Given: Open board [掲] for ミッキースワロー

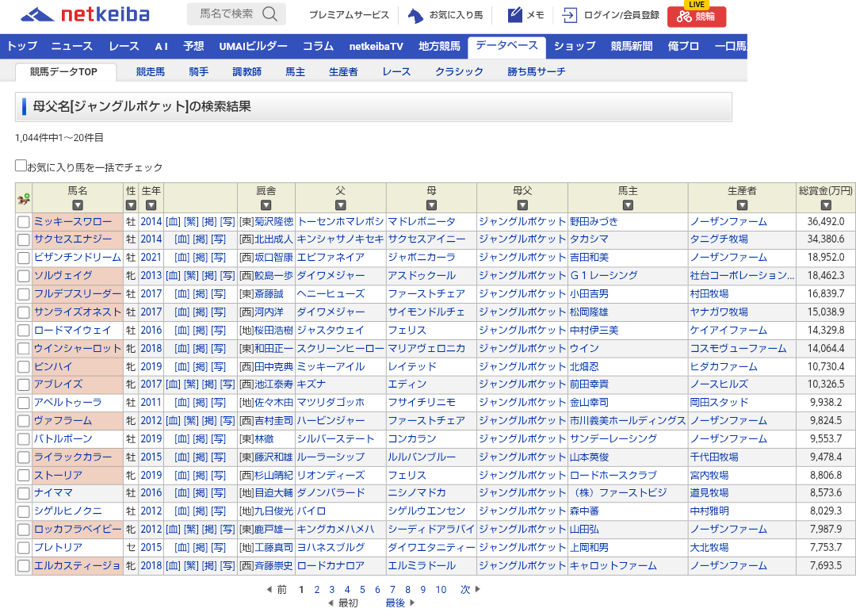Looking at the screenshot, I should [x=209, y=222].
